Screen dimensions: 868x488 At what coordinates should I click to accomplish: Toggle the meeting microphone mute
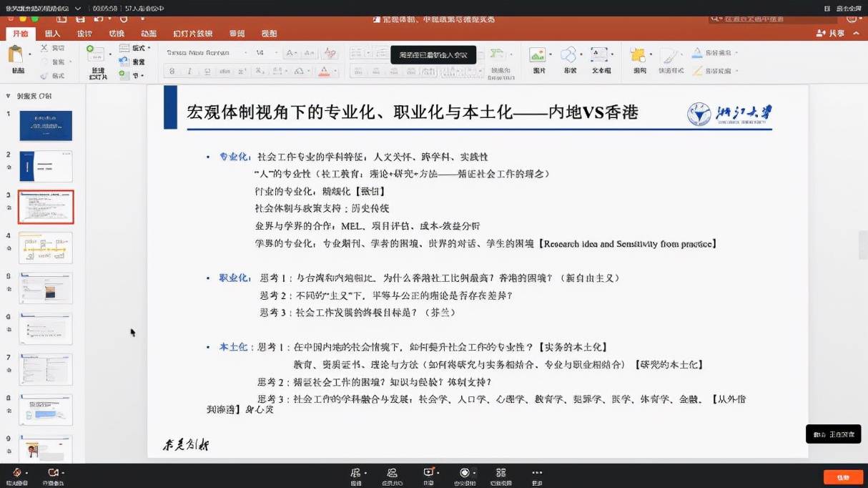pos(16,472)
